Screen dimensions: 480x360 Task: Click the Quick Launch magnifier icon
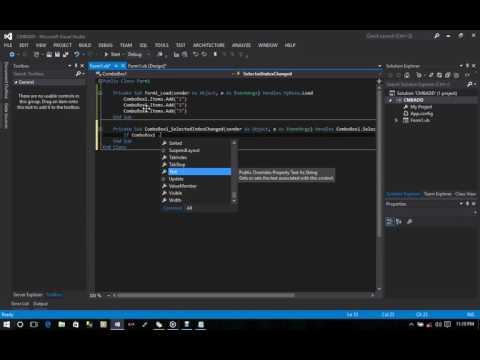[x=437, y=36]
